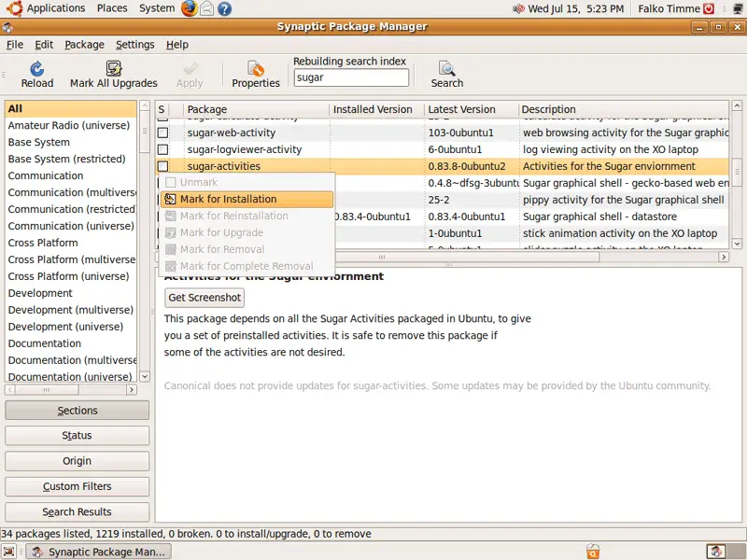Click the Apply toolbar button
This screenshot has width=747, height=560.
pyautogui.click(x=190, y=75)
